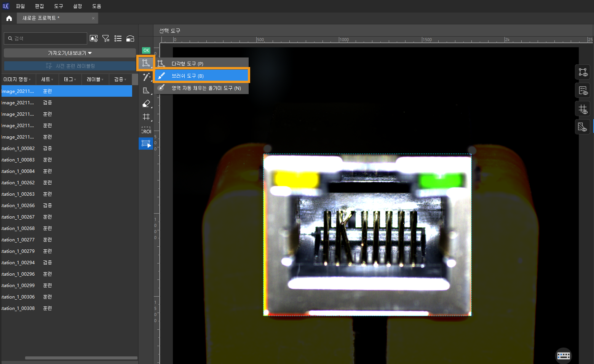
Task: Toggle grid visibility eye icon
Action: click(x=583, y=109)
